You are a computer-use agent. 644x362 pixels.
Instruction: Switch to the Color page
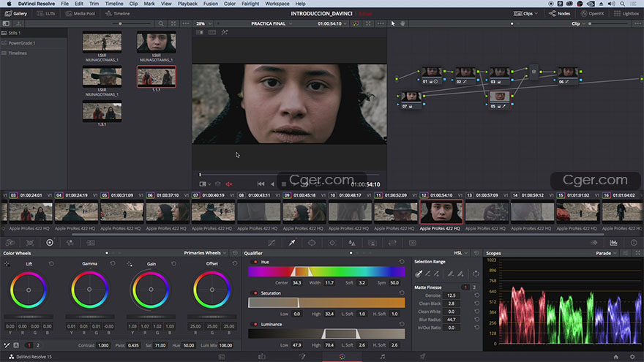(342, 357)
